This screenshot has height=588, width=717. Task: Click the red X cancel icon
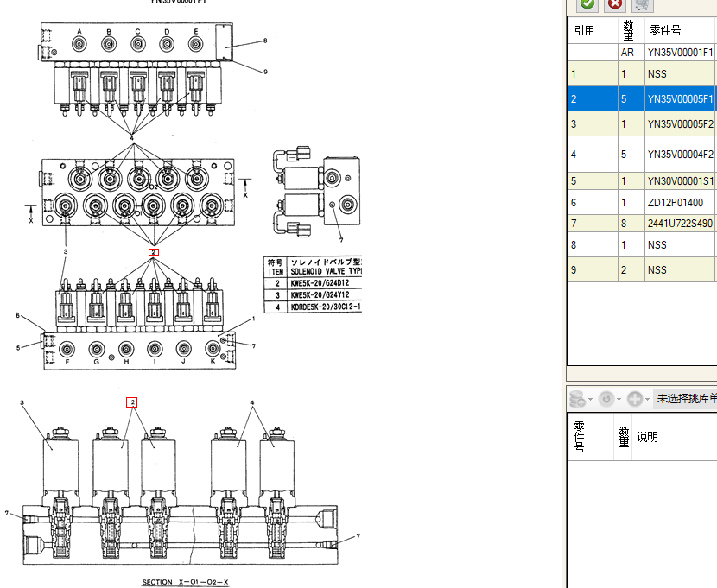pos(615,4)
